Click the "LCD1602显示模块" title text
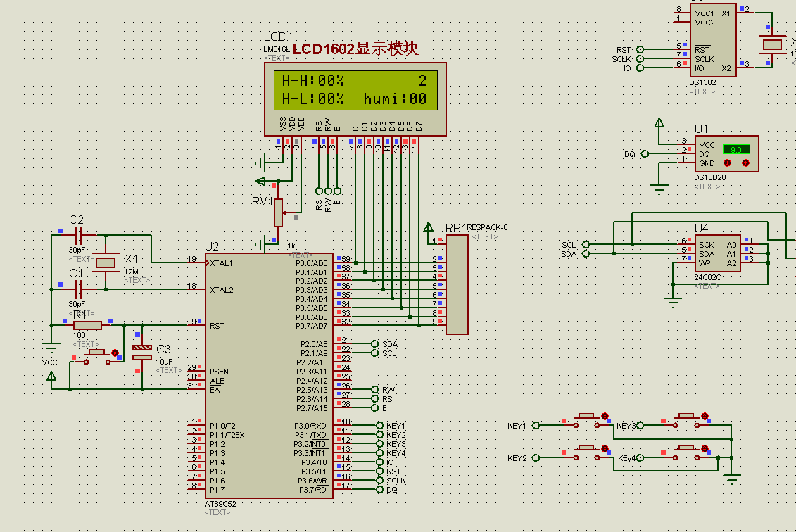The width and height of the screenshot is (796, 532). click(355, 49)
